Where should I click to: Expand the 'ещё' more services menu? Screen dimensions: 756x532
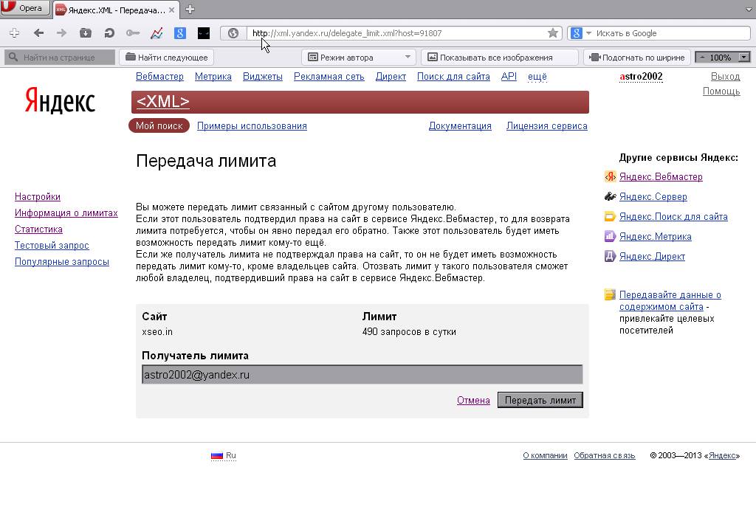point(537,77)
